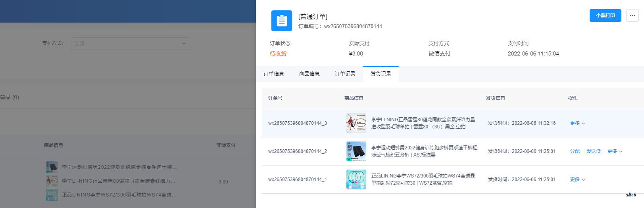644x208 pixels.
Task: Expand 更多 dropdown for order ending _2
Action: (615, 151)
